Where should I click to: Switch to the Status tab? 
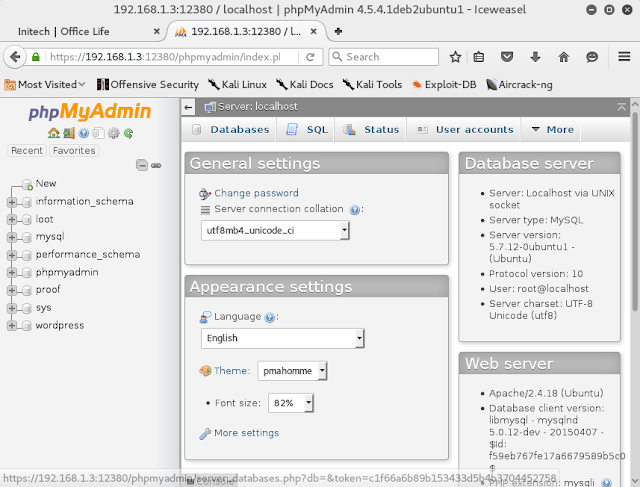pos(371,130)
